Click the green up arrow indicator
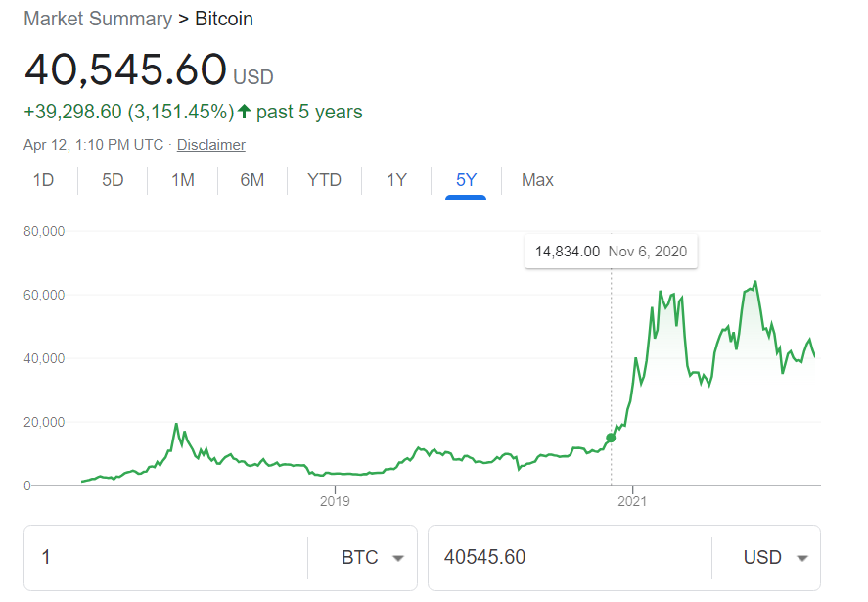 245,112
